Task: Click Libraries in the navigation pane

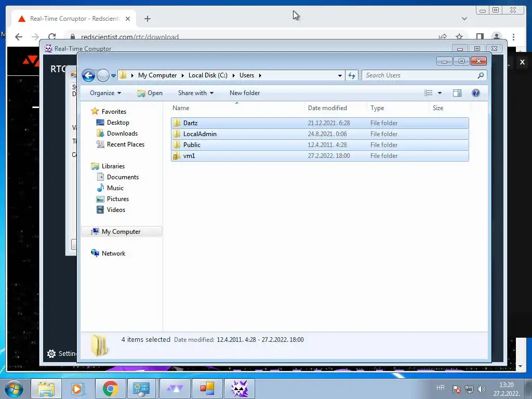Action: pos(108,166)
